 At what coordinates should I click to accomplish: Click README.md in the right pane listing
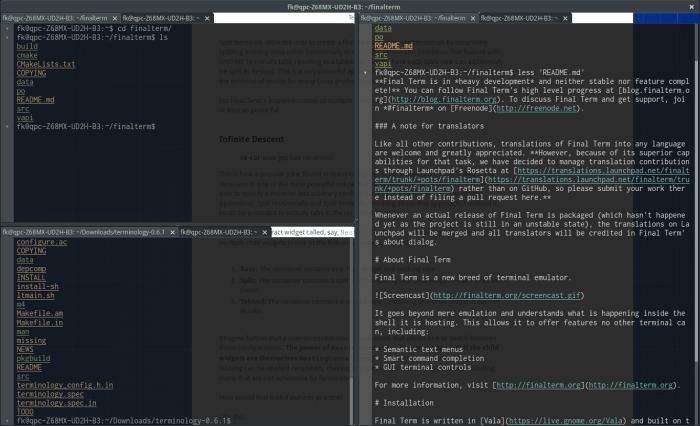point(393,46)
